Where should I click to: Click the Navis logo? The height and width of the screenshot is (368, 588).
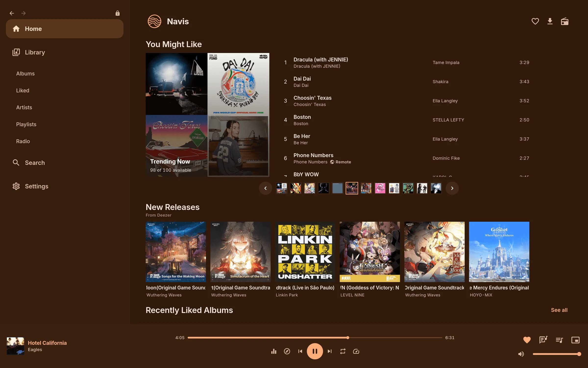[154, 21]
